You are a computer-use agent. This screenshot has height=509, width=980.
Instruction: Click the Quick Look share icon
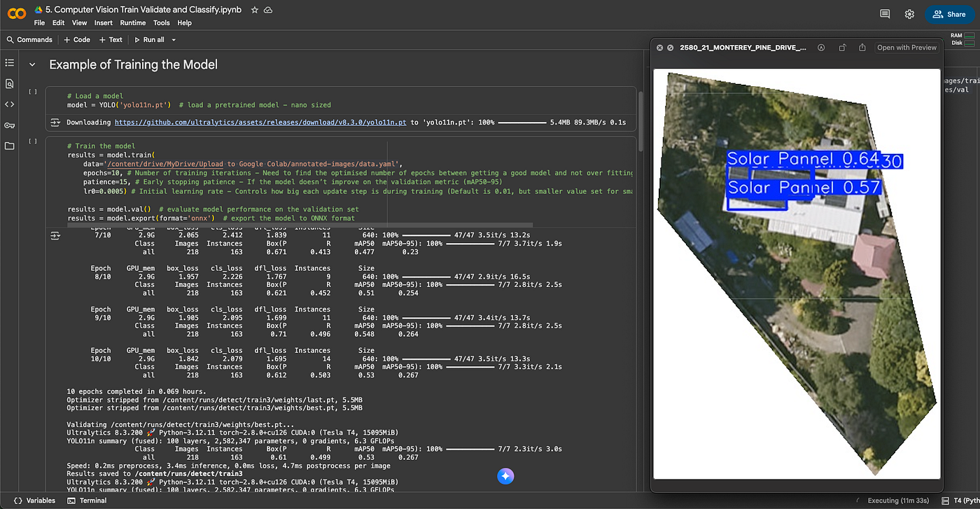[862, 48]
